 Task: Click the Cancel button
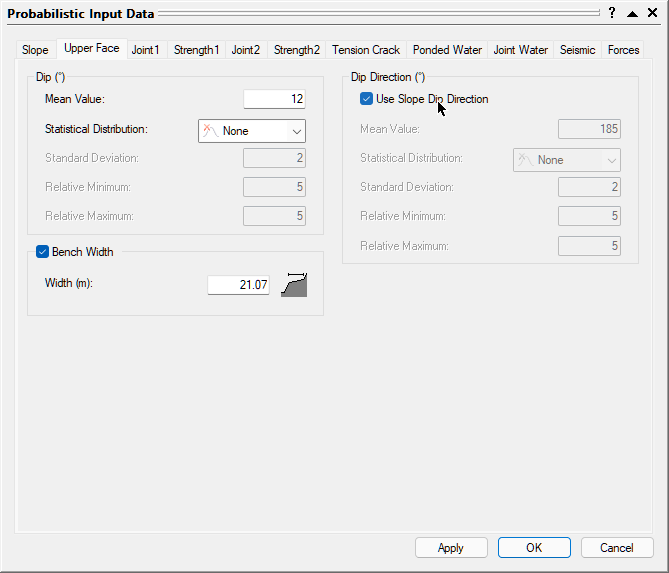pyautogui.click(x=617, y=547)
